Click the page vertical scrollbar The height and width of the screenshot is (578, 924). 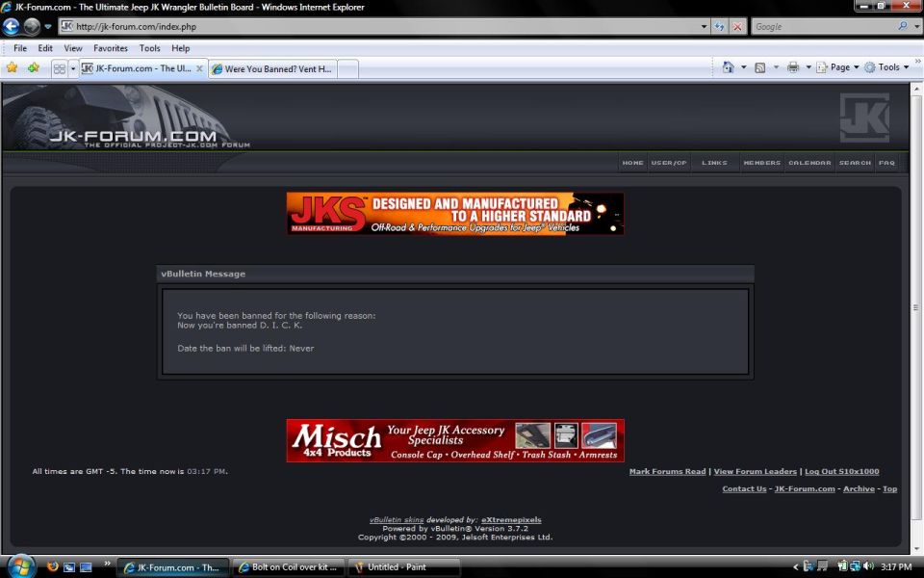915,307
